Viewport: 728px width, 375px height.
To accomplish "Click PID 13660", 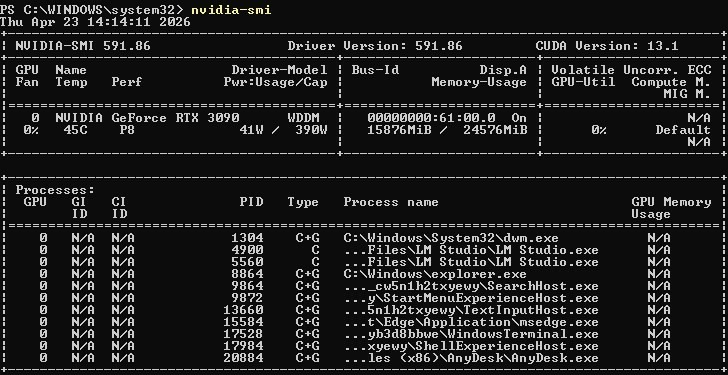I will (243, 310).
